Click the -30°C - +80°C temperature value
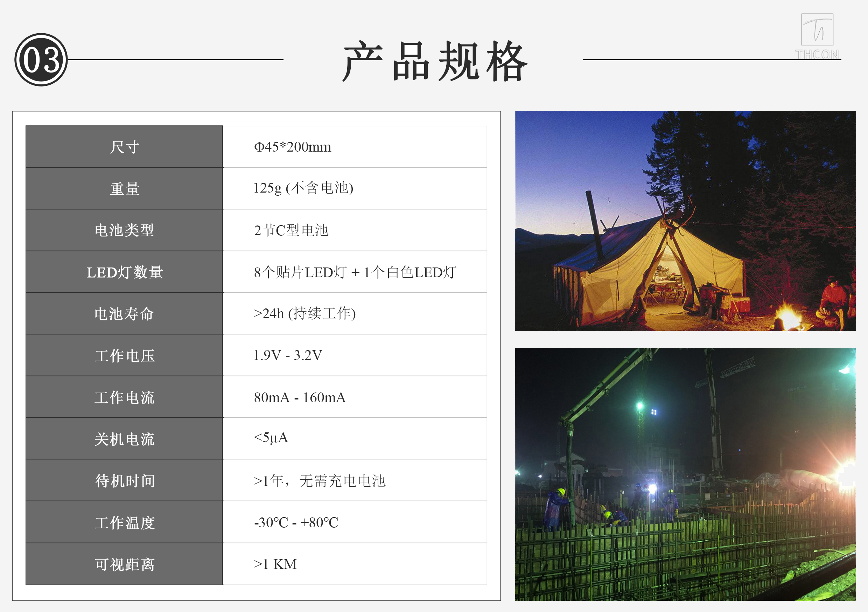The height and width of the screenshot is (612, 868). [x=296, y=522]
